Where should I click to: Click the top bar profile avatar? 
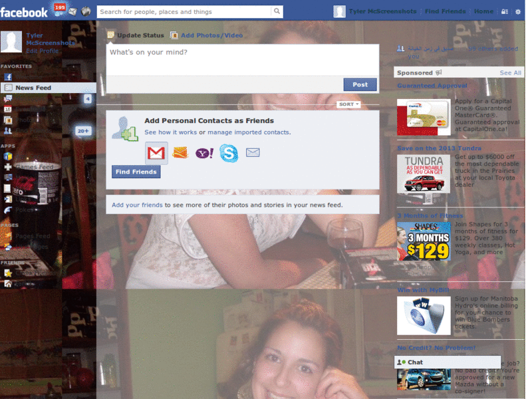pos(339,11)
